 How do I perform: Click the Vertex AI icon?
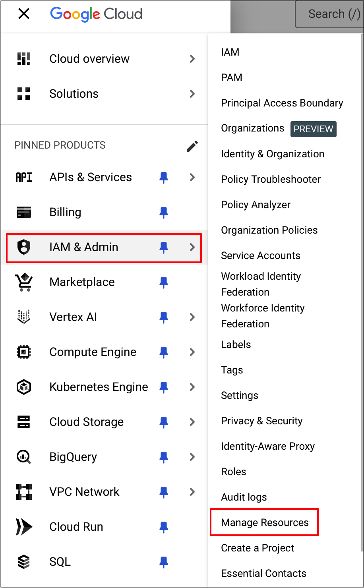24,317
